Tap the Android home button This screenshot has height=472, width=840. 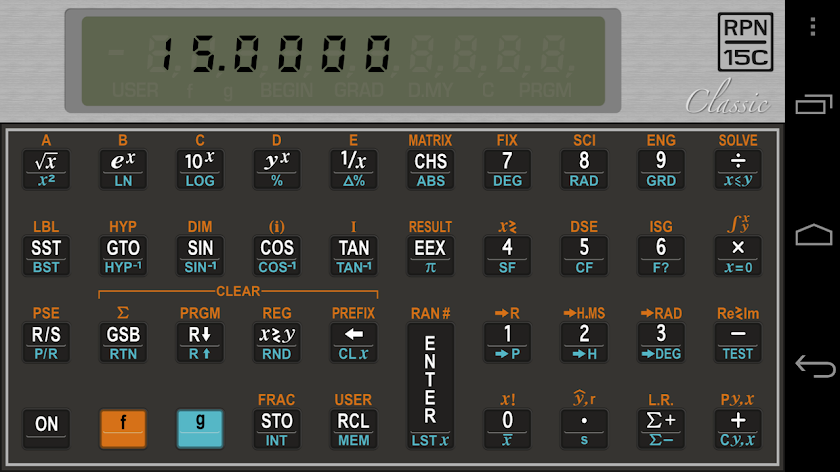(814, 234)
